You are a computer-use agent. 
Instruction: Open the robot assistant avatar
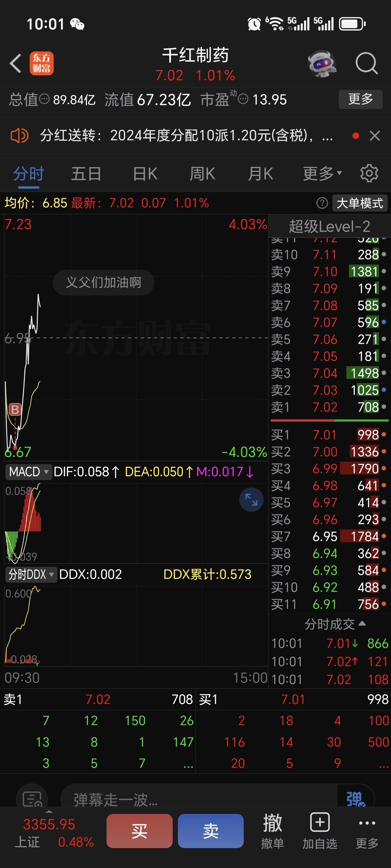[322, 63]
